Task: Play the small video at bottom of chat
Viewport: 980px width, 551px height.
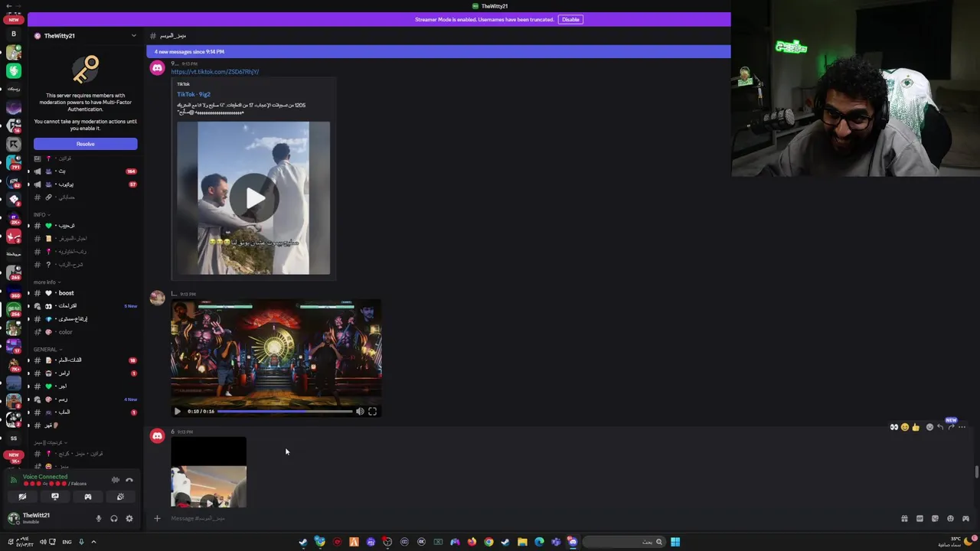Action: (x=209, y=503)
